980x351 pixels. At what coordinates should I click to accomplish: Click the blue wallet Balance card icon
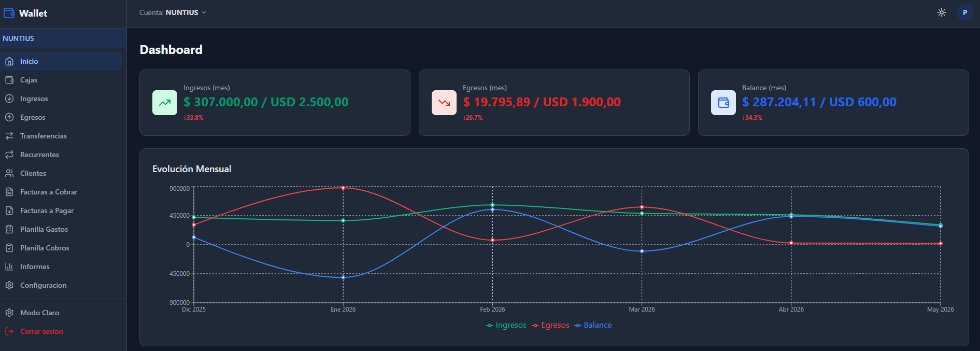click(x=723, y=103)
